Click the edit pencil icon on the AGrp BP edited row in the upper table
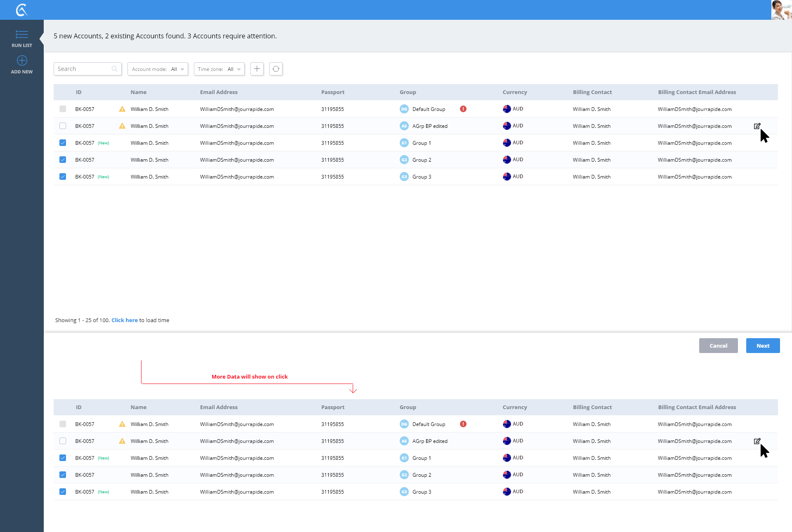Viewport: 792px width, 532px height. (757, 126)
